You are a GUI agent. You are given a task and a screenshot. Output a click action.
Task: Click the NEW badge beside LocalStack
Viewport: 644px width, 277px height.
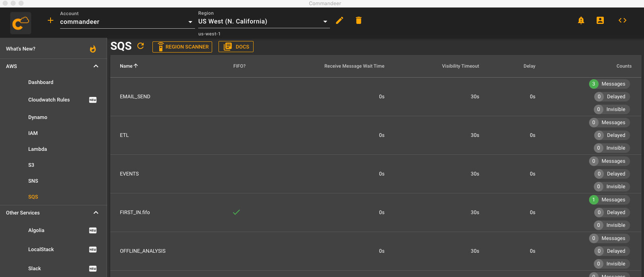coord(93,250)
